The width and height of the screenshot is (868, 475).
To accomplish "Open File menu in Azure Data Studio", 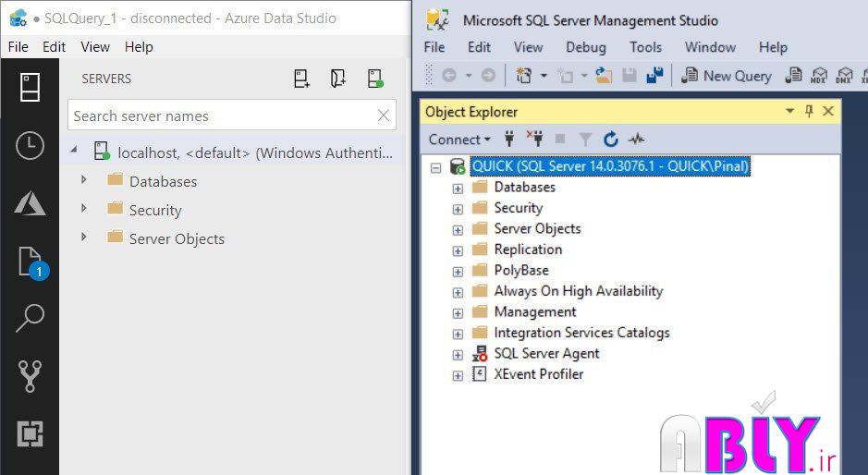I will (x=18, y=47).
